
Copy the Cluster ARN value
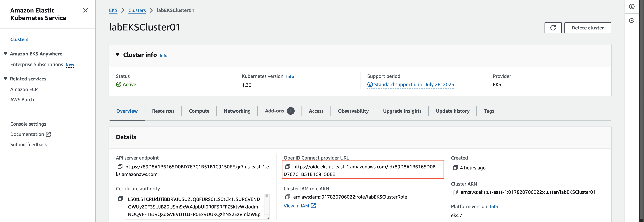(x=455, y=192)
